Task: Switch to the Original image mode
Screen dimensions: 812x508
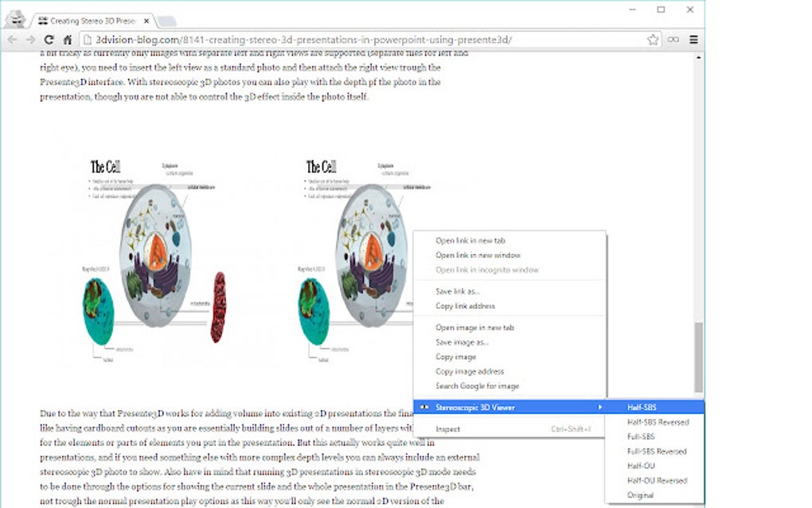Action: click(x=641, y=494)
